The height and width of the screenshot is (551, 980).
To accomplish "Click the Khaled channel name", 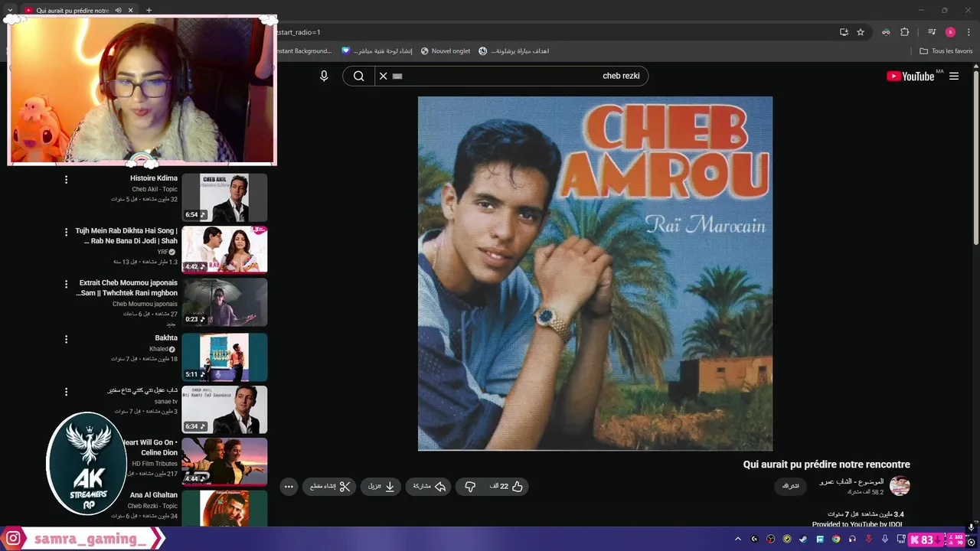I will tap(158, 349).
